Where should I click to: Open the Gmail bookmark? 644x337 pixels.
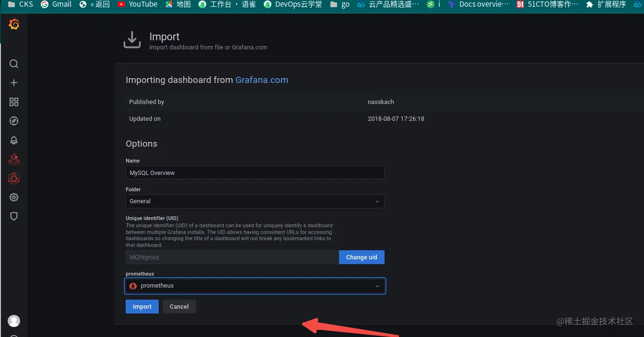pyautogui.click(x=56, y=4)
